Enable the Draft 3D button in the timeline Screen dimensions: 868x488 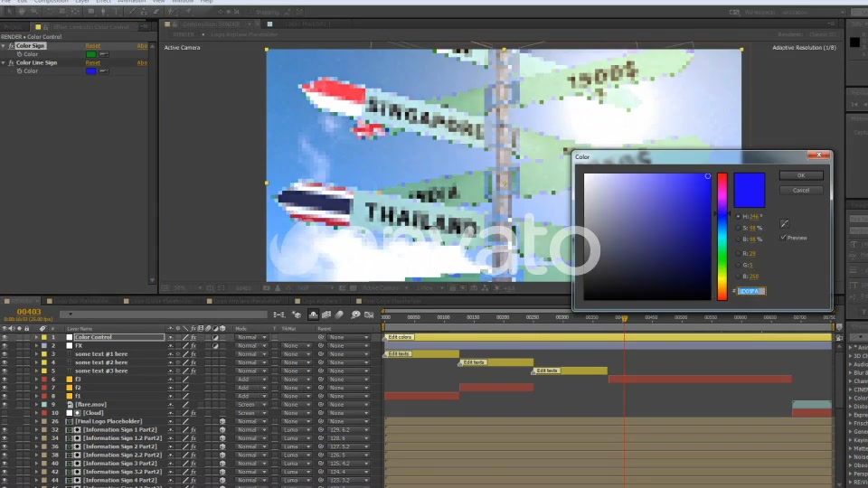click(x=297, y=314)
